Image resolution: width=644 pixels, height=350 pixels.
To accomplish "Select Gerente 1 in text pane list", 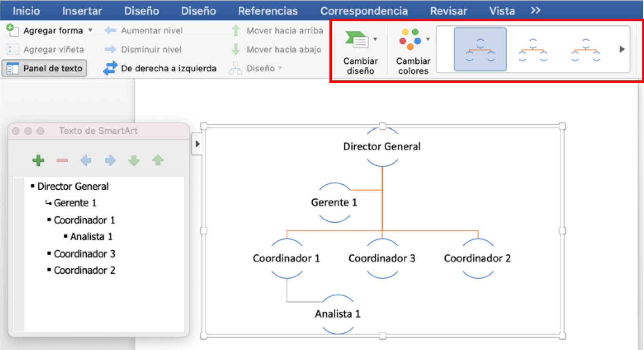I will [75, 203].
